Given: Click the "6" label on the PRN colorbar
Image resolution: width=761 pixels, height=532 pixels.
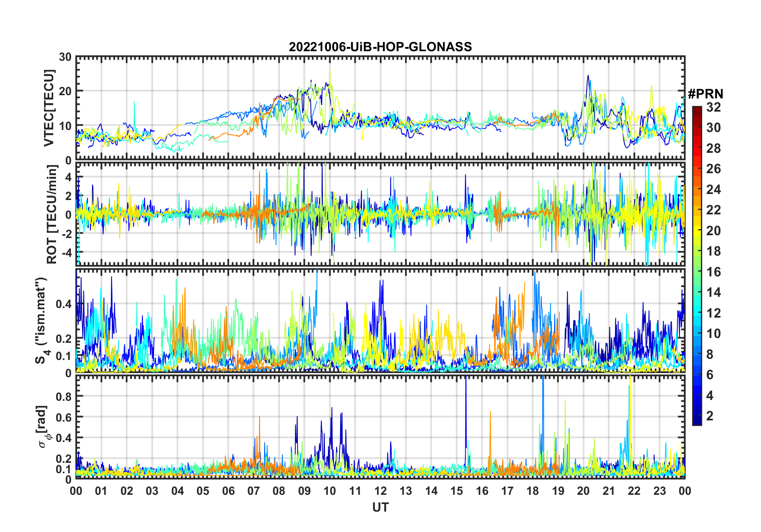Looking at the screenshot, I should point(710,375).
